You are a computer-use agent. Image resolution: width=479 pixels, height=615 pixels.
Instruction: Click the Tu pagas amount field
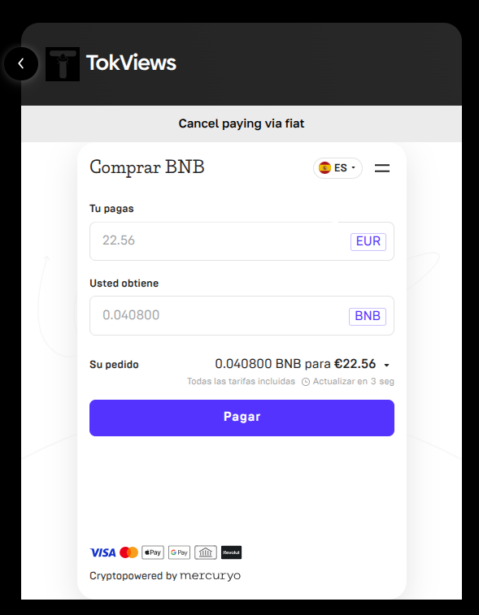click(x=242, y=241)
